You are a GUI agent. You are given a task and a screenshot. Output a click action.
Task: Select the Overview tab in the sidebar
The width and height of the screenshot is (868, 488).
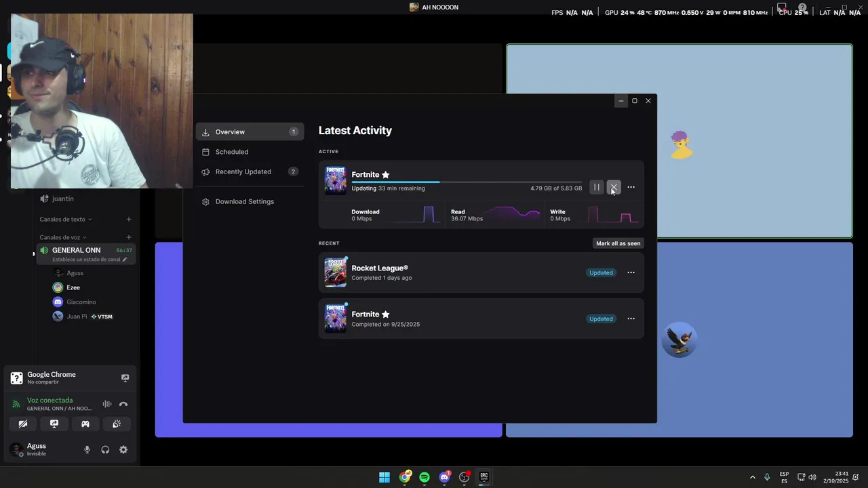pyautogui.click(x=250, y=132)
